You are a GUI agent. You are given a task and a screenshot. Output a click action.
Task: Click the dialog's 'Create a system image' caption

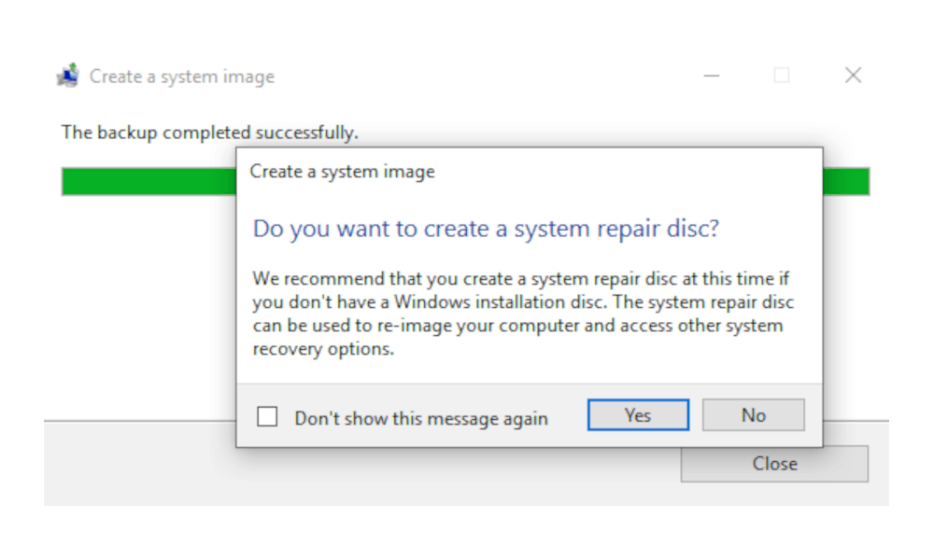pyautogui.click(x=342, y=172)
